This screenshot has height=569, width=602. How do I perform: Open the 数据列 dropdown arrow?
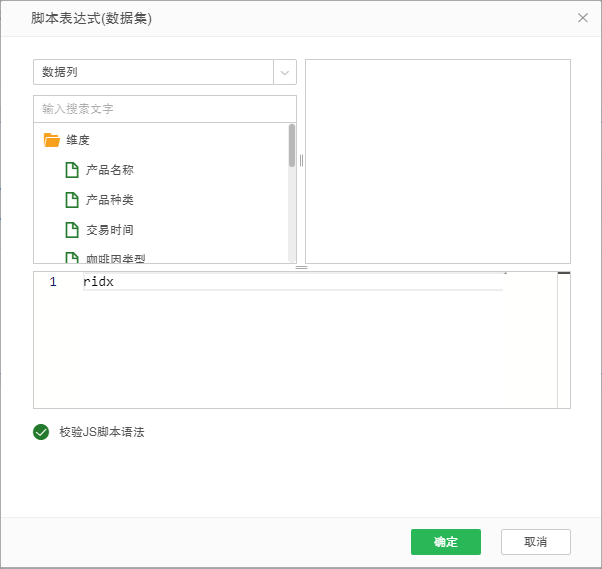285,72
